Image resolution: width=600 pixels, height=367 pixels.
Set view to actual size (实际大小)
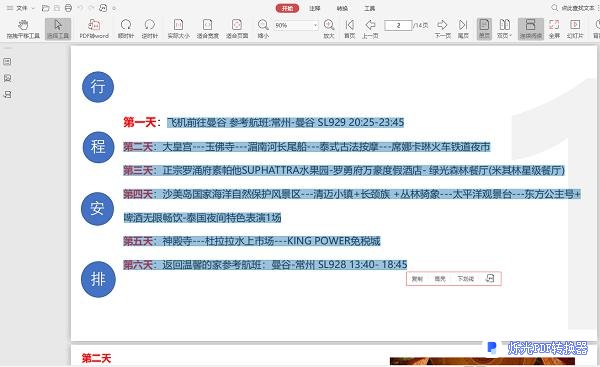178,29
